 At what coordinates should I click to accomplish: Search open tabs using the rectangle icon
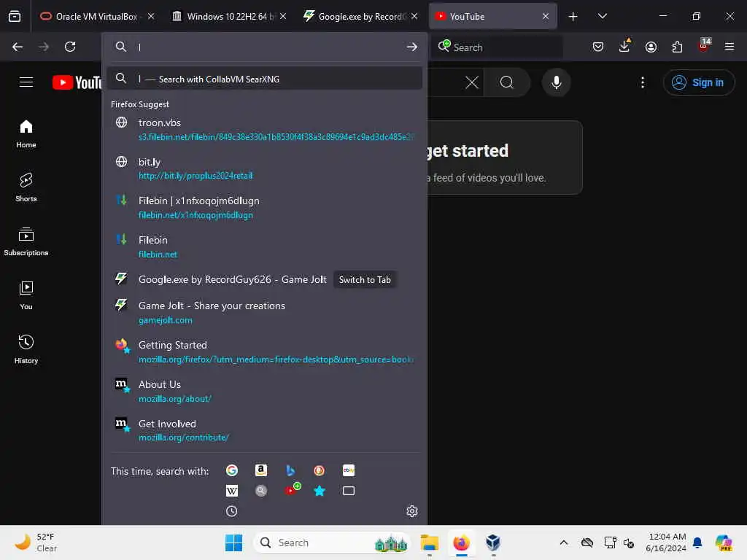[348, 491]
